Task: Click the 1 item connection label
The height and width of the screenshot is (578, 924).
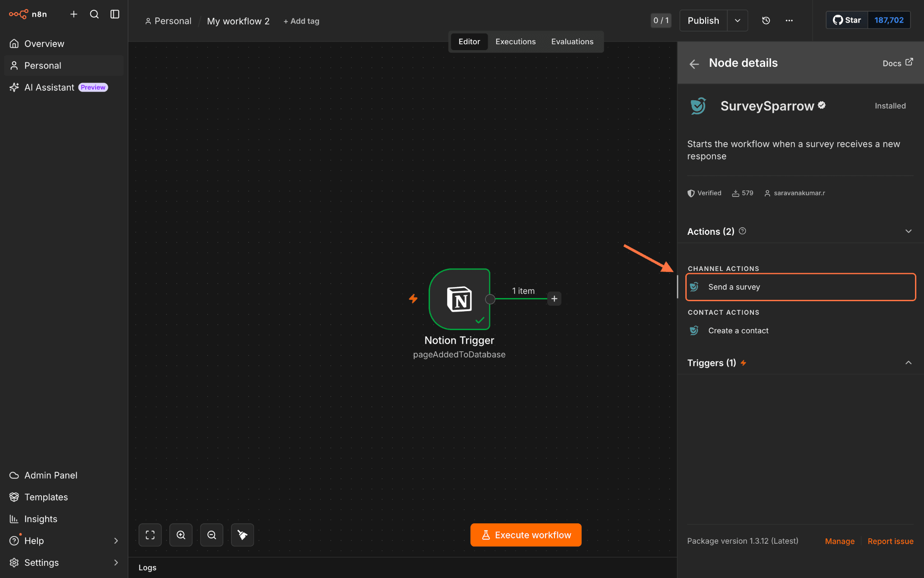Action: point(523,291)
